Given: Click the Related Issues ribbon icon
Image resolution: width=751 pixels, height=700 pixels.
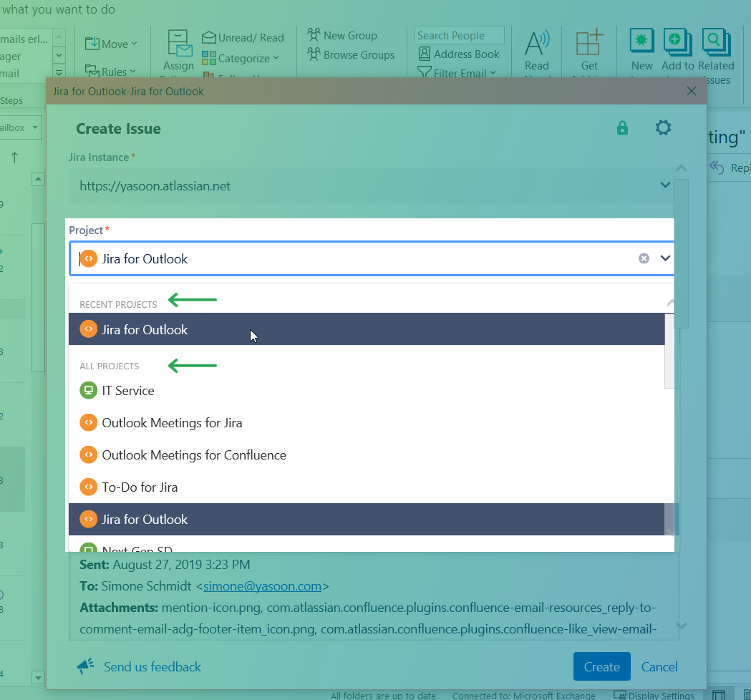Looking at the screenshot, I should (x=715, y=42).
